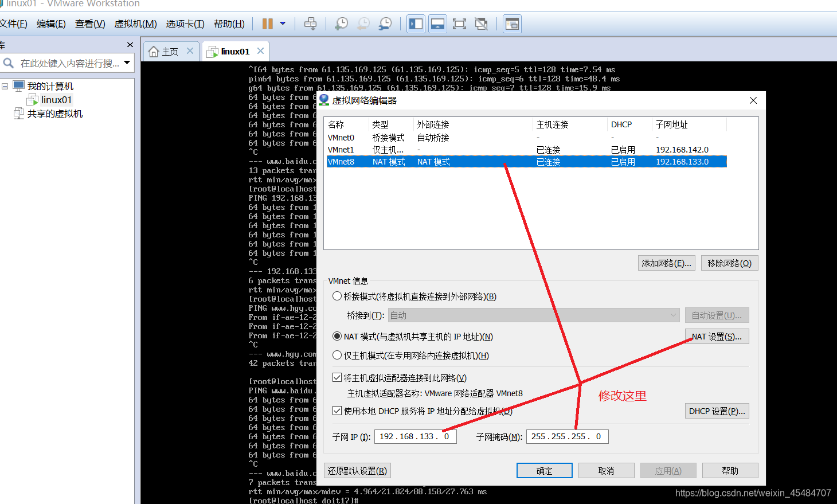
Task: Open the snapshot manager icon
Action: 385,24
